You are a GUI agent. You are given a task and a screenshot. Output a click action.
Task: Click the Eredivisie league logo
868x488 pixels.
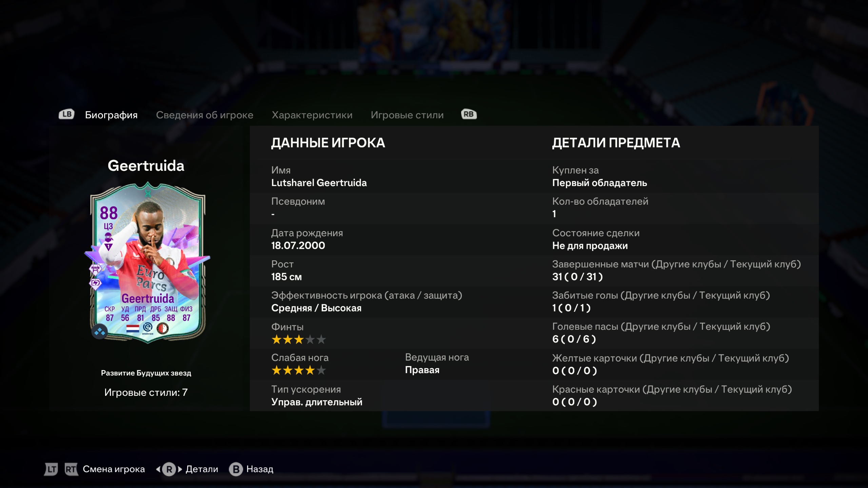click(x=148, y=328)
